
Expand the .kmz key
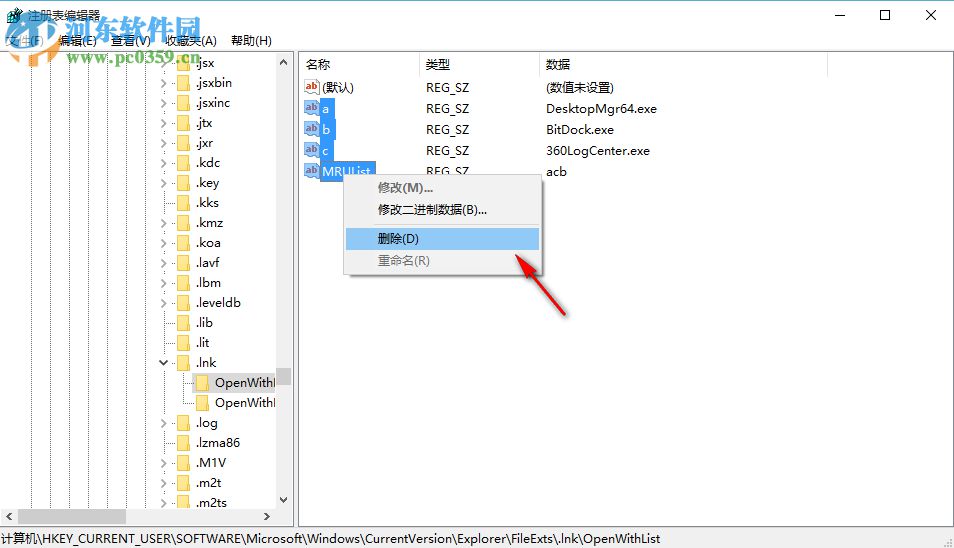[163, 223]
